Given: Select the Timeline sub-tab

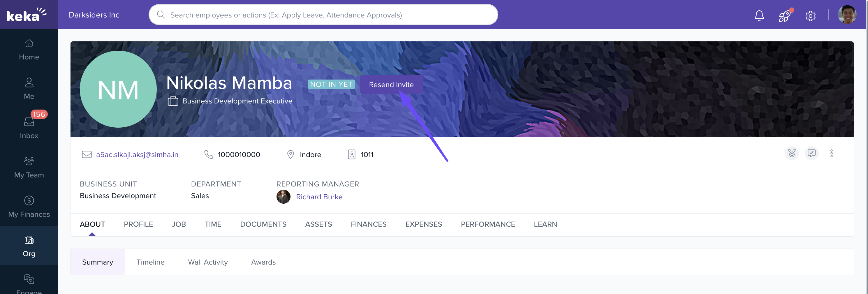Looking at the screenshot, I should 150,262.
